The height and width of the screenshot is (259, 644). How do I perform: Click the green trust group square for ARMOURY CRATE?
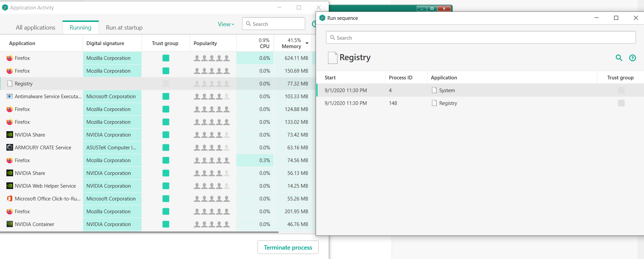click(166, 148)
